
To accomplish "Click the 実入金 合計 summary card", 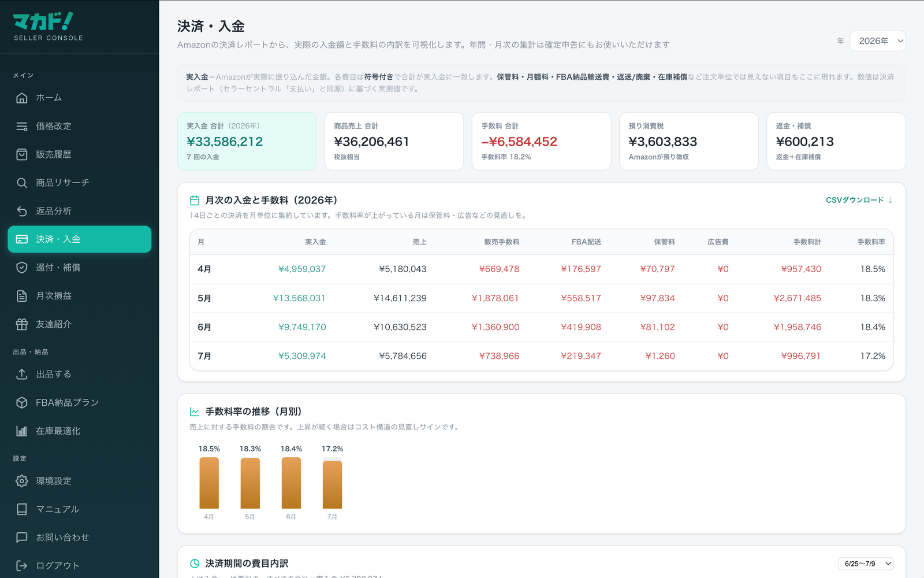I will tap(247, 141).
